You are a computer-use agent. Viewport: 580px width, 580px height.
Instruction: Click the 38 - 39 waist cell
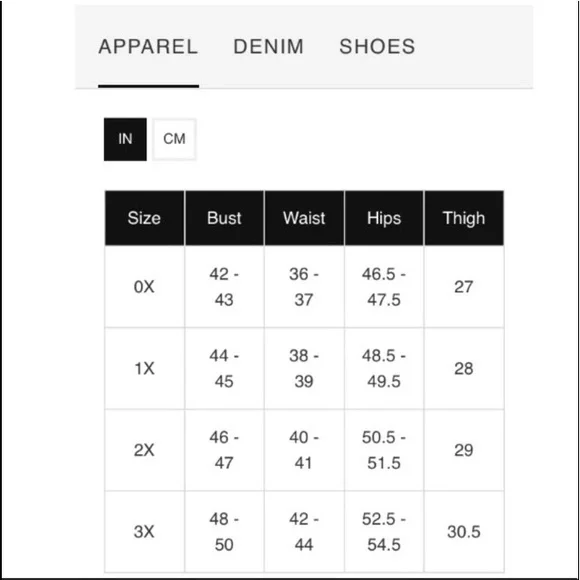(304, 368)
